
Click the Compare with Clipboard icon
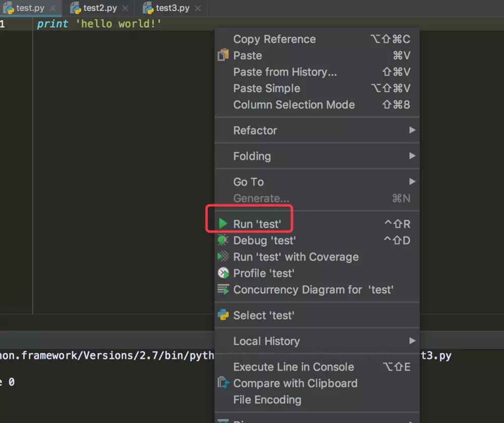(x=223, y=383)
